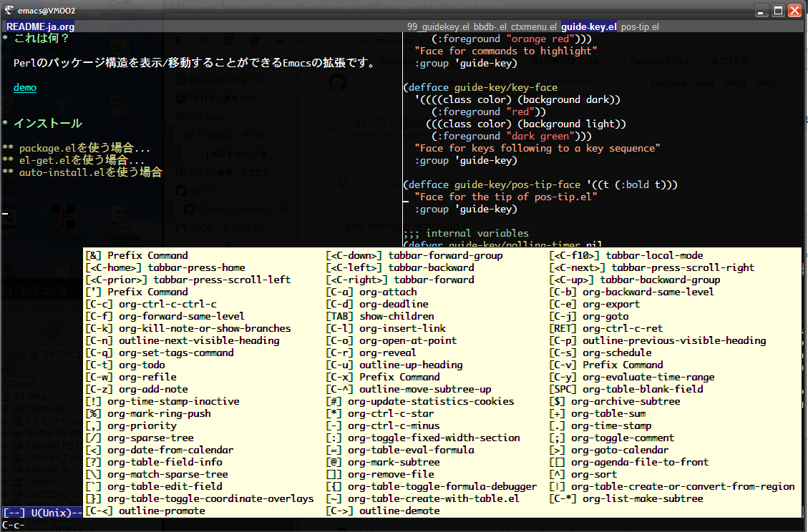Screen dimensions: 808x532
Task: Click '[.] org-time-stamp' entry
Action: coord(600,426)
